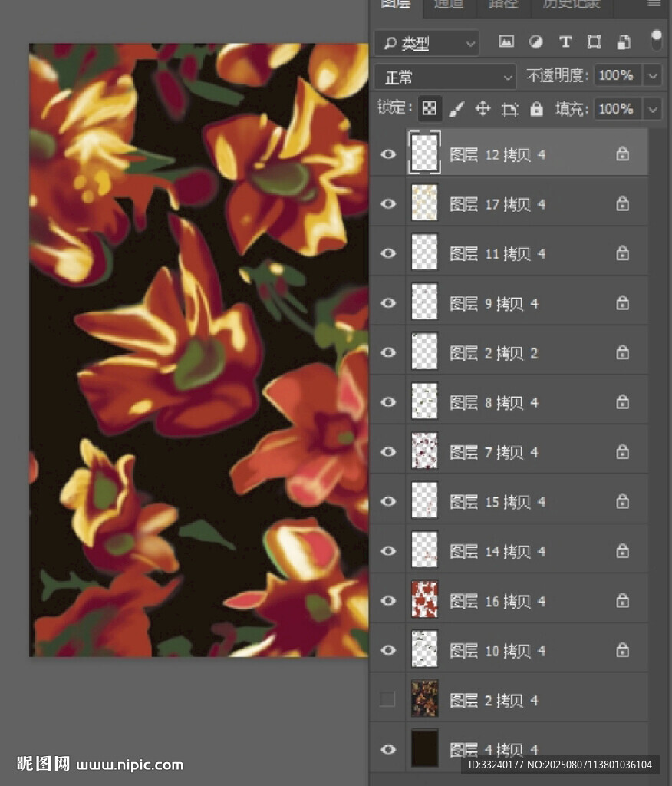Select layer name 图层 10 拷贝 4
The image size is (672, 786).
[x=497, y=651]
